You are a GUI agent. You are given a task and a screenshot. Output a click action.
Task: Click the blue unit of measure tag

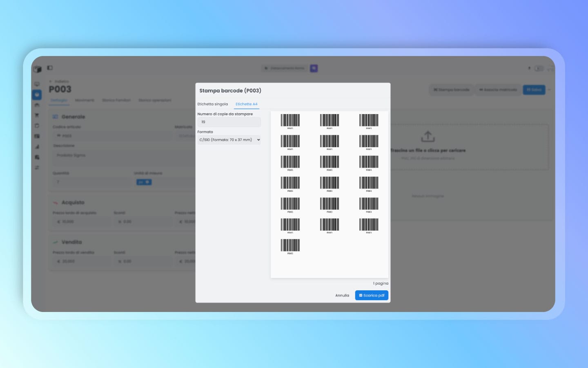(x=144, y=182)
